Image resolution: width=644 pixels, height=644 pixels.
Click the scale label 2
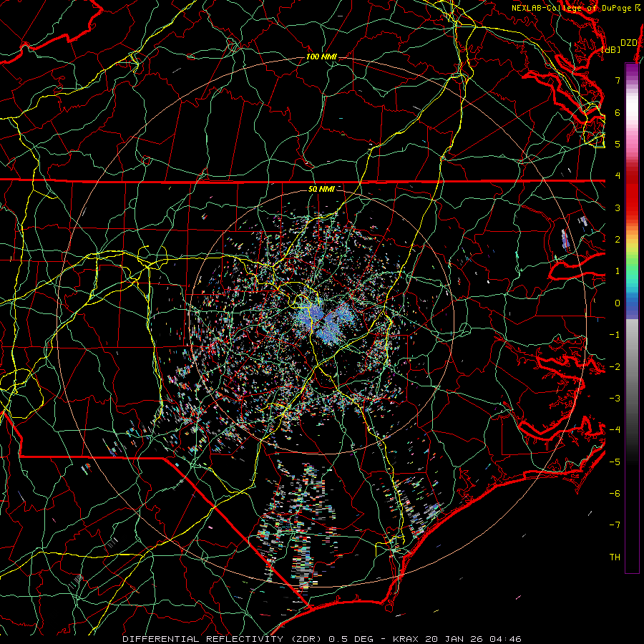pyautogui.click(x=618, y=240)
